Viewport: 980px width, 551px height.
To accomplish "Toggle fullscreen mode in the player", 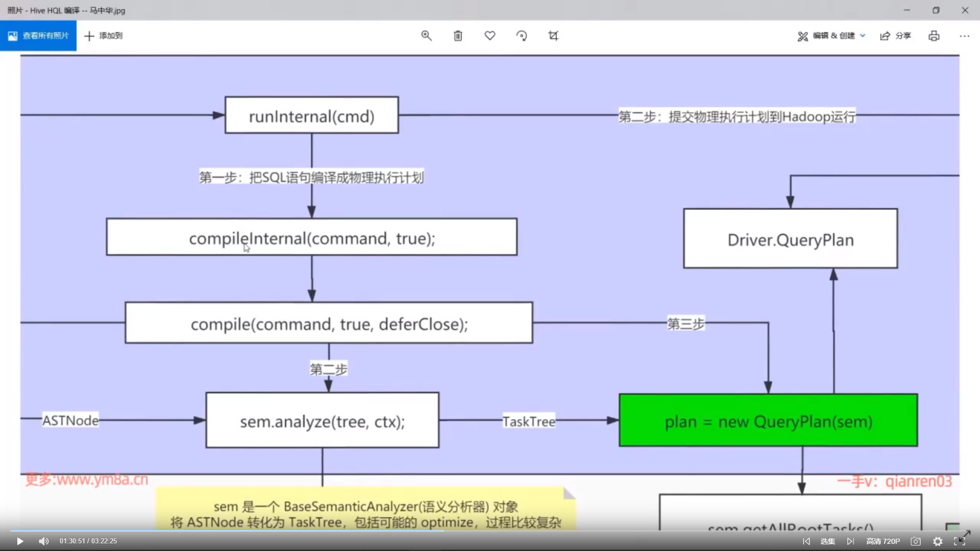I will [959, 541].
